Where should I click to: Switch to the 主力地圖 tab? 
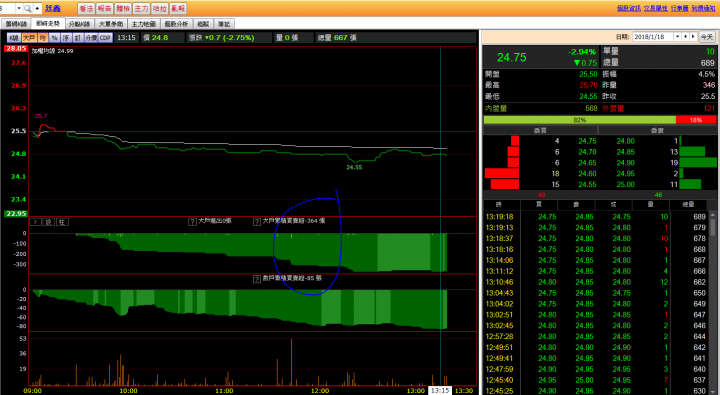[x=144, y=24]
